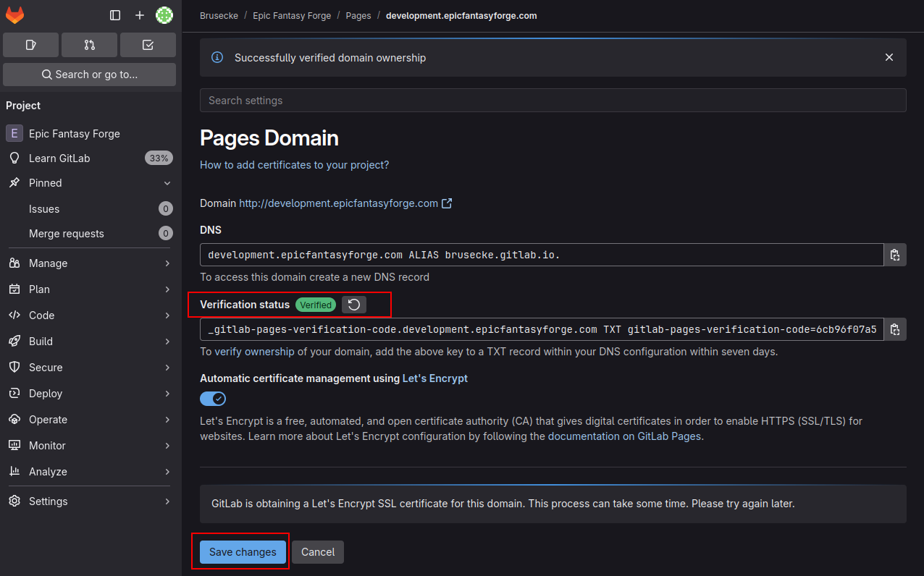Viewport: 924px width, 576px height.
Task: Go to Pages breadcrumb
Action: point(358,15)
